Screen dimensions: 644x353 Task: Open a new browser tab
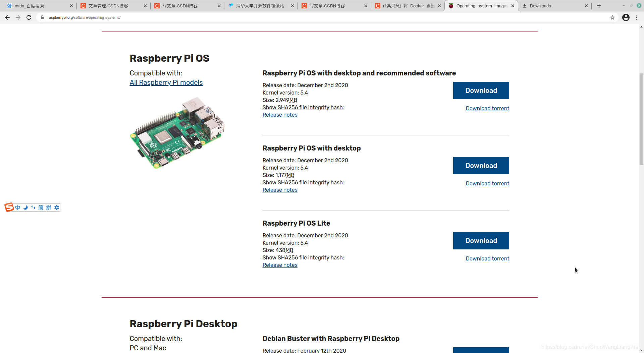pyautogui.click(x=599, y=6)
